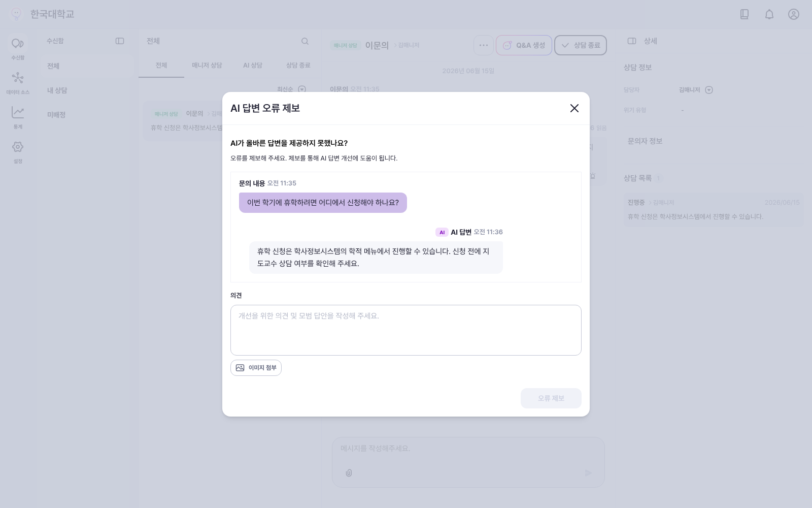This screenshot has height=508, width=812.
Task: Switch to the 매니저 상담 tab
Action: click(207, 66)
